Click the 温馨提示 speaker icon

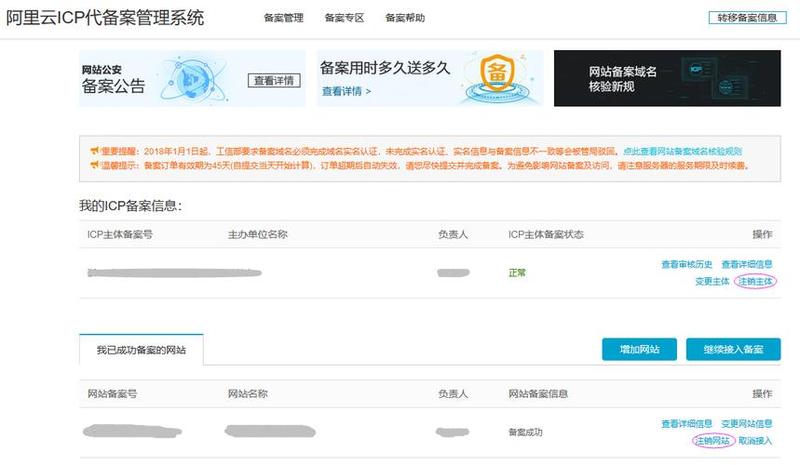[94, 165]
